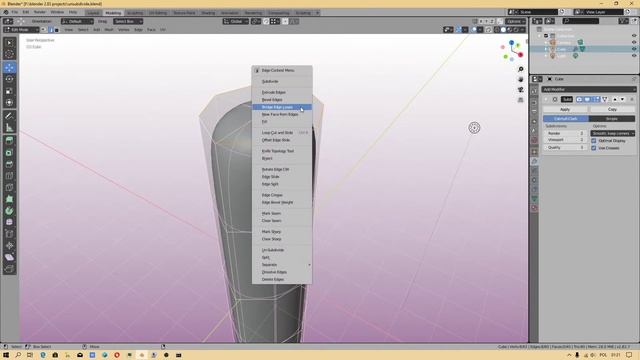
Task: Click the viewport zoom magnifier icon
Action: coord(520,69)
